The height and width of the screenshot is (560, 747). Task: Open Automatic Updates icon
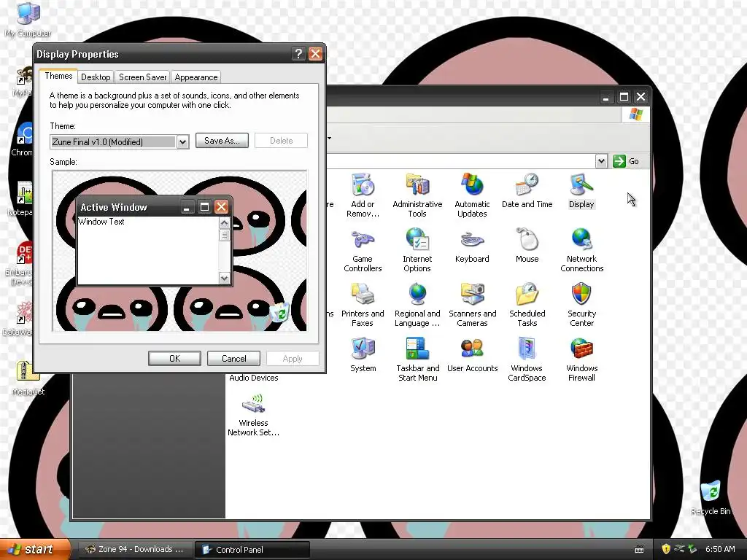point(472,195)
